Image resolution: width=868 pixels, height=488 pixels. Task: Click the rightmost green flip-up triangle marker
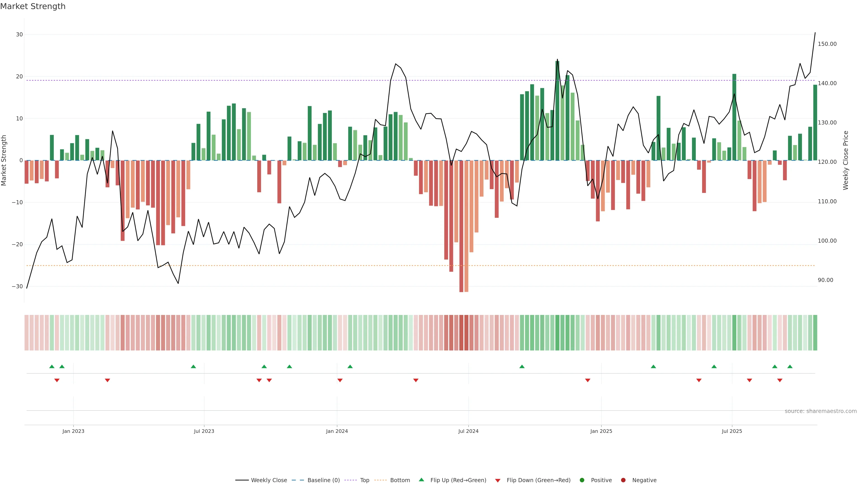(790, 366)
